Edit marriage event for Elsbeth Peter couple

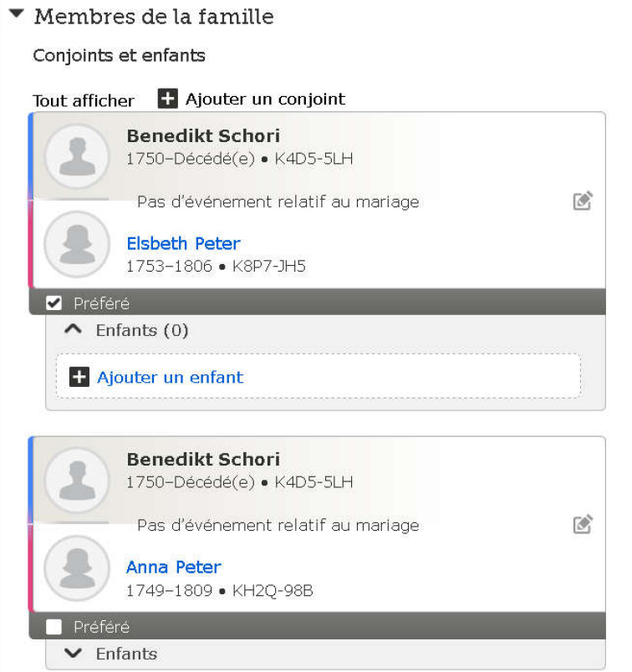point(583,201)
